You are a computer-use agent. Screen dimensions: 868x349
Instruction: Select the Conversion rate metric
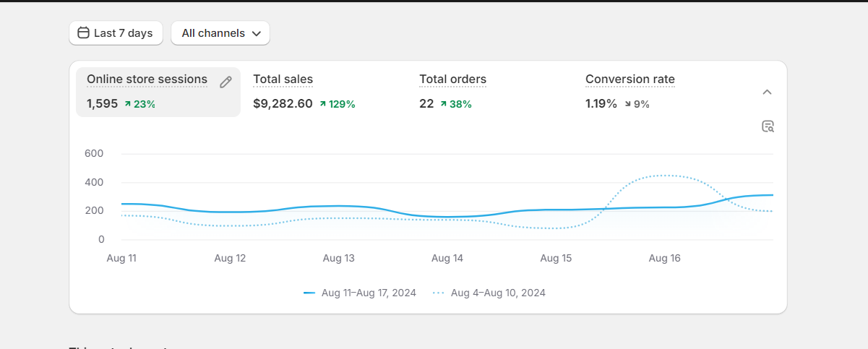coord(629,79)
